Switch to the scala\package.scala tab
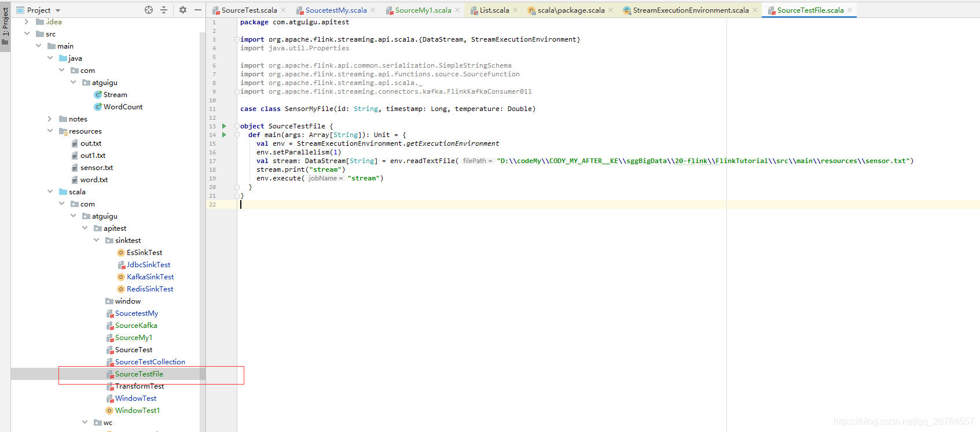This screenshot has height=432, width=980. tap(571, 10)
